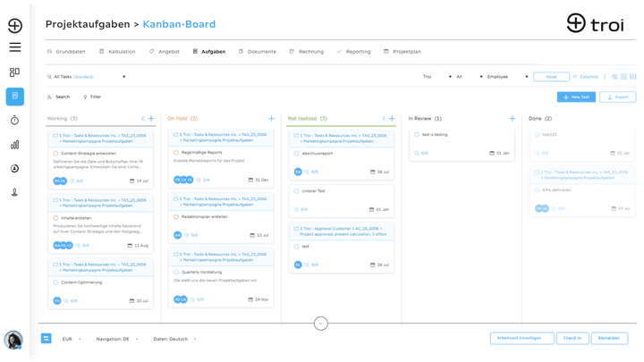
Task: Click the user profile avatar in sidebar
Action: pos(13,340)
